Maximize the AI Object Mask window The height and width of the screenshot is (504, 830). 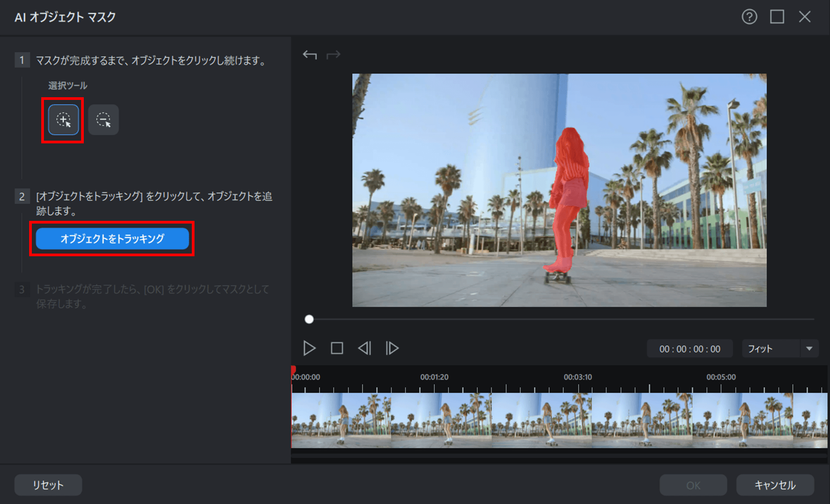coord(777,17)
